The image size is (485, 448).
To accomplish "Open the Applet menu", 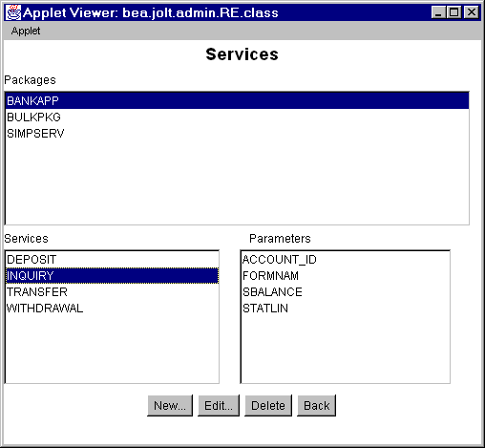I will click(x=26, y=31).
